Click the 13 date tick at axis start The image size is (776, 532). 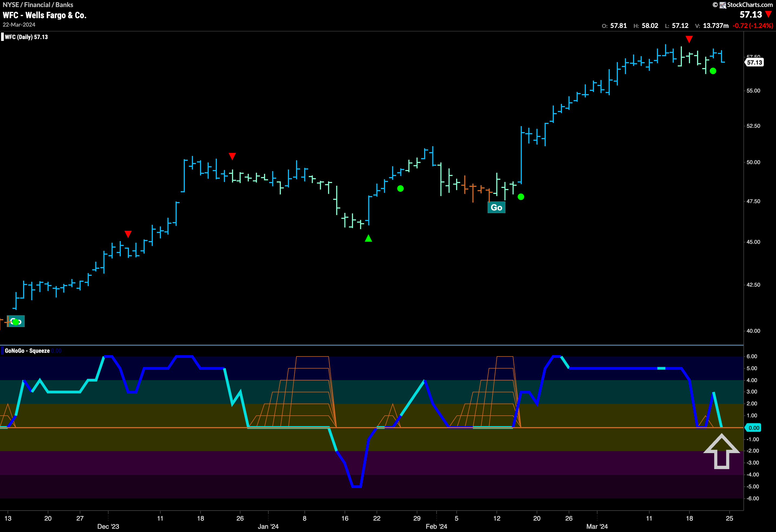[8, 518]
